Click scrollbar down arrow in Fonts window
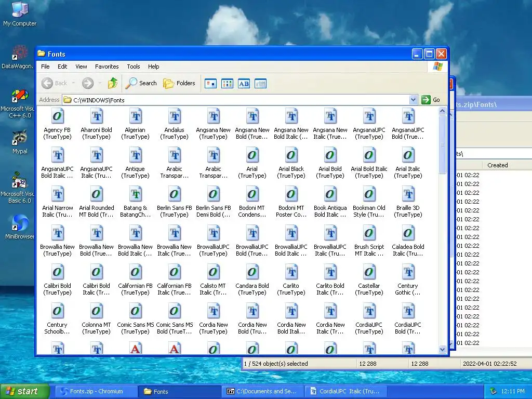The height and width of the screenshot is (399, 532). [442, 349]
